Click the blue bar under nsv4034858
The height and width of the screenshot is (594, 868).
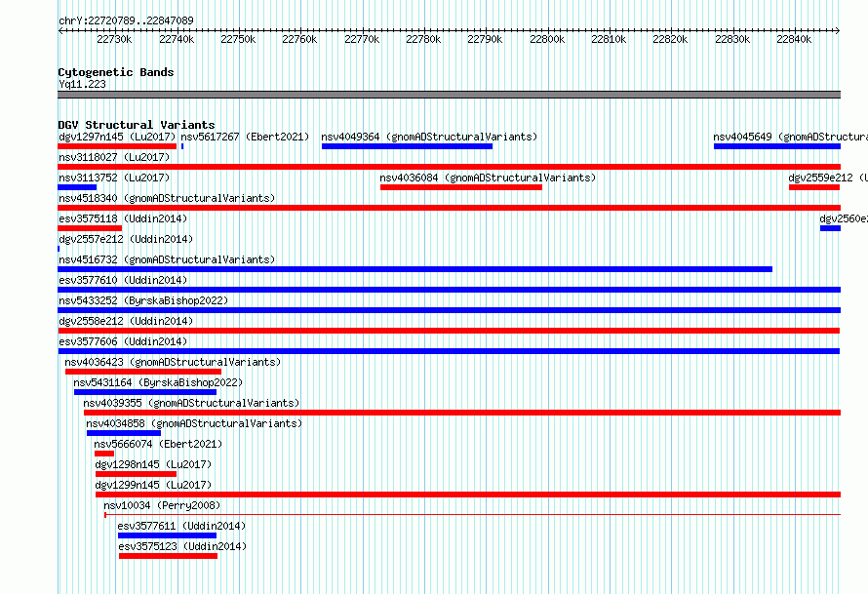(x=124, y=433)
